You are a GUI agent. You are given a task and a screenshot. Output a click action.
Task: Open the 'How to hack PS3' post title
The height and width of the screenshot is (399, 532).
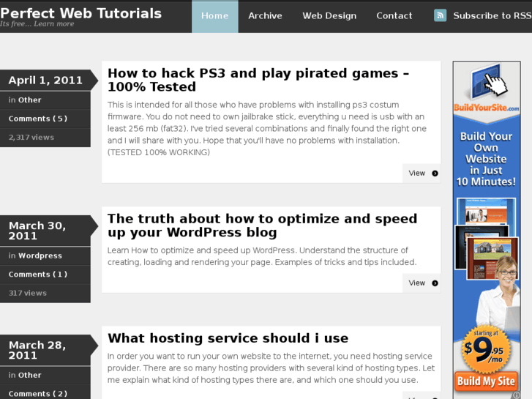[x=258, y=80]
